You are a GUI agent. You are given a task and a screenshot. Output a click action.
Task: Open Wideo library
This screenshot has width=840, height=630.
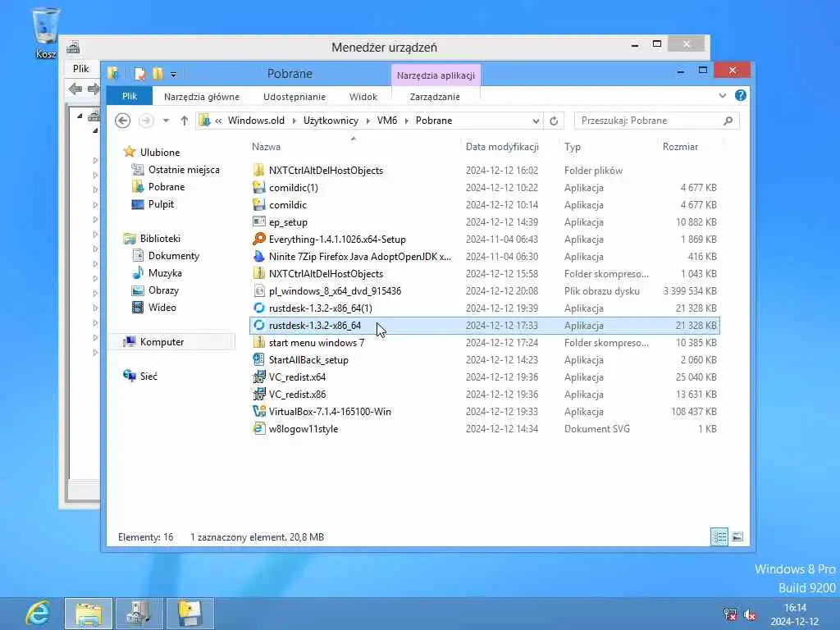click(162, 308)
